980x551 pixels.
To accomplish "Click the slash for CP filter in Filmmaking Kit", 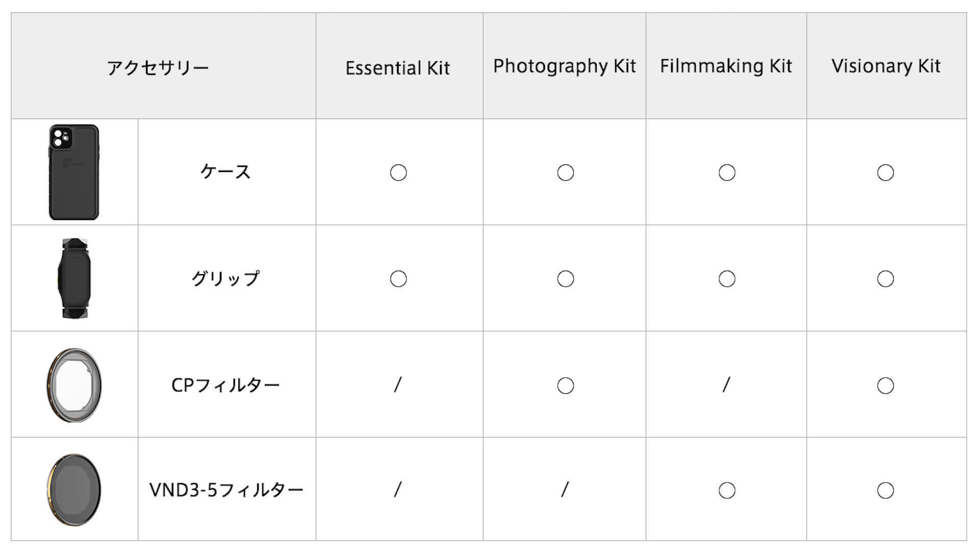I will point(726,385).
